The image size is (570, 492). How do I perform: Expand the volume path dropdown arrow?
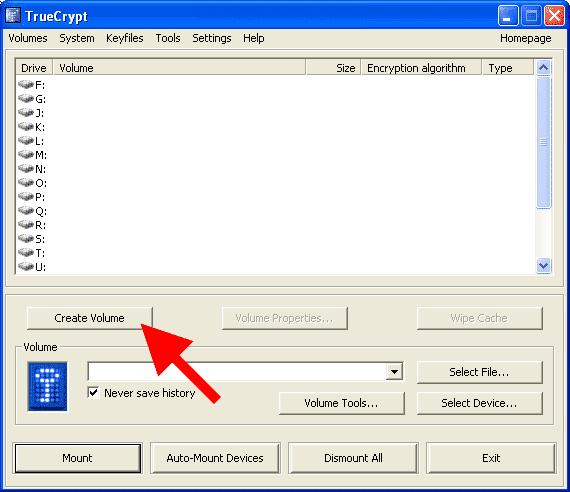pyautogui.click(x=394, y=372)
